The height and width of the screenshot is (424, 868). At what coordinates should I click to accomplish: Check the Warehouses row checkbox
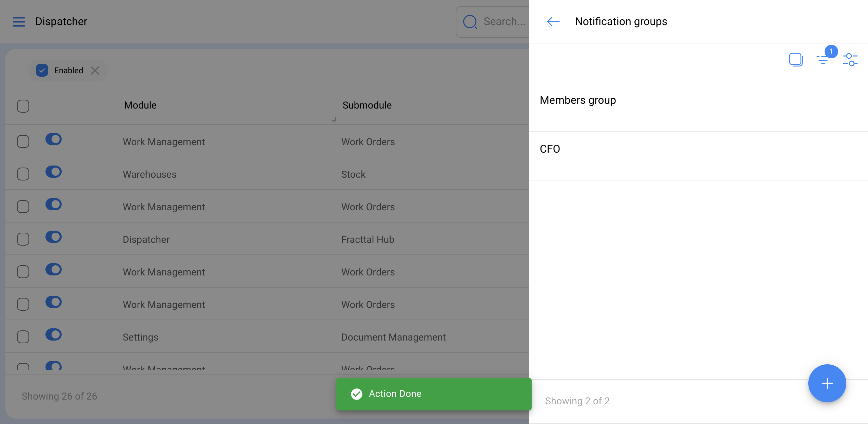click(x=23, y=174)
